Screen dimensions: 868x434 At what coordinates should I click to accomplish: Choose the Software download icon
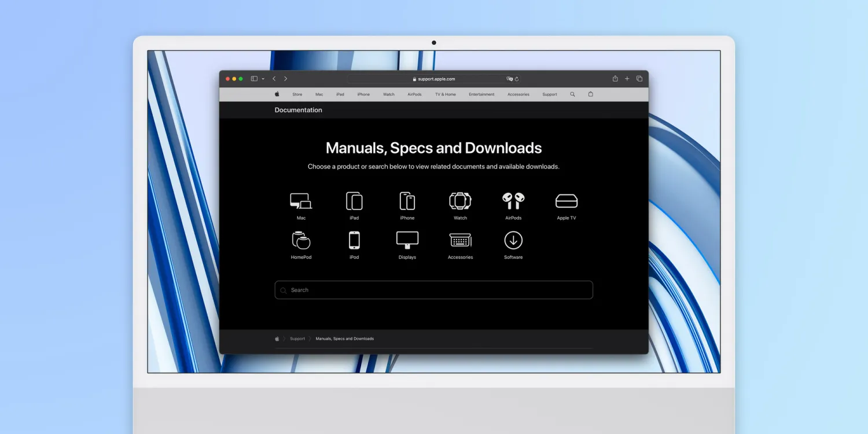513,240
